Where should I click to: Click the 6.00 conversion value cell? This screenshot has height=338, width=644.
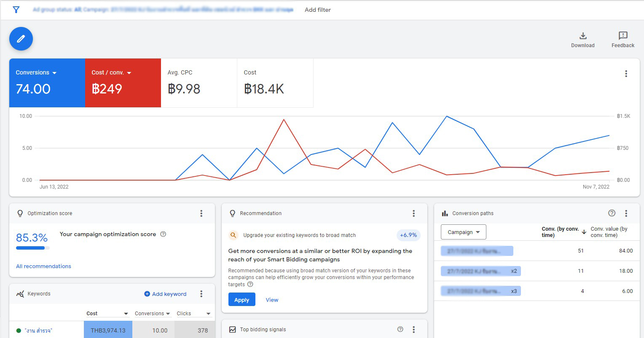coord(627,291)
